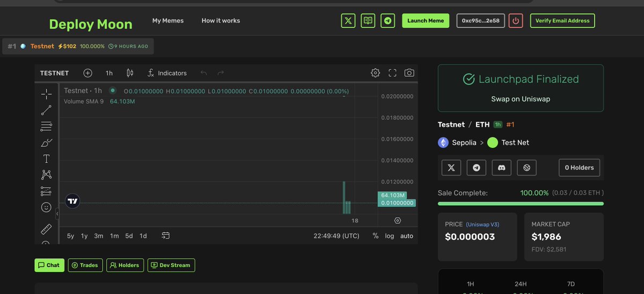Open TESTNET symbol search
644x294 pixels.
[x=55, y=73]
